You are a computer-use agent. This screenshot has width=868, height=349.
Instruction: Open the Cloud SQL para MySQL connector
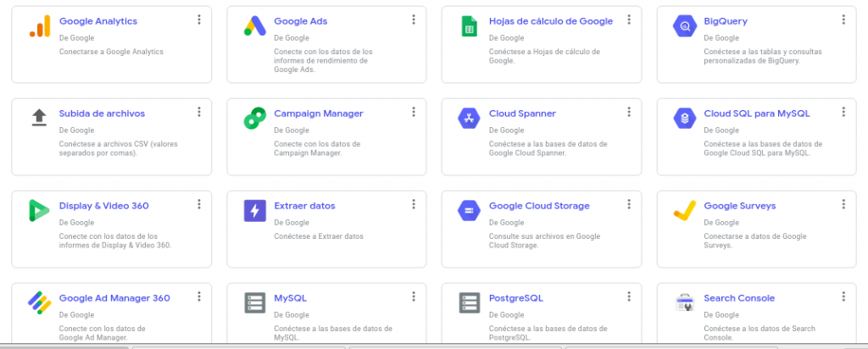[x=756, y=114]
